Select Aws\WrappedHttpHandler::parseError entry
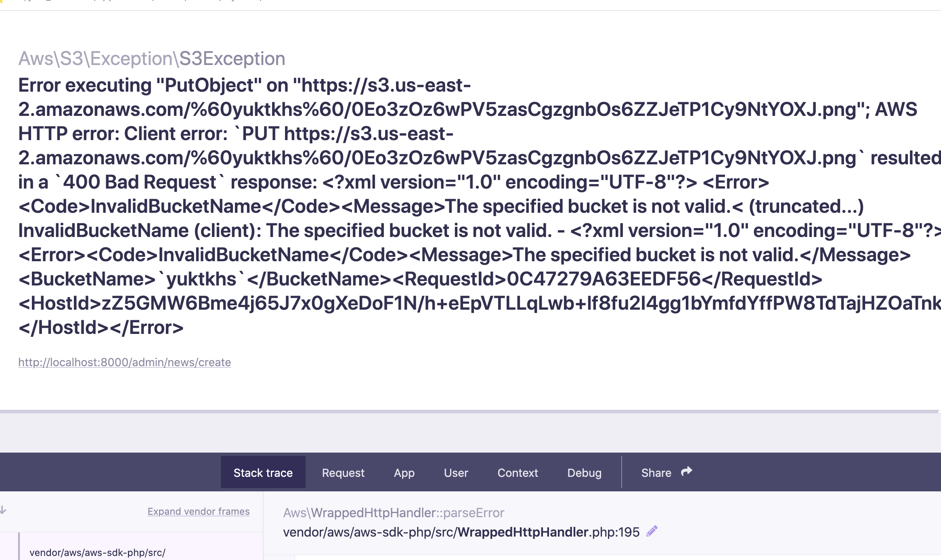Screen dimensions: 941x560 [x=393, y=513]
